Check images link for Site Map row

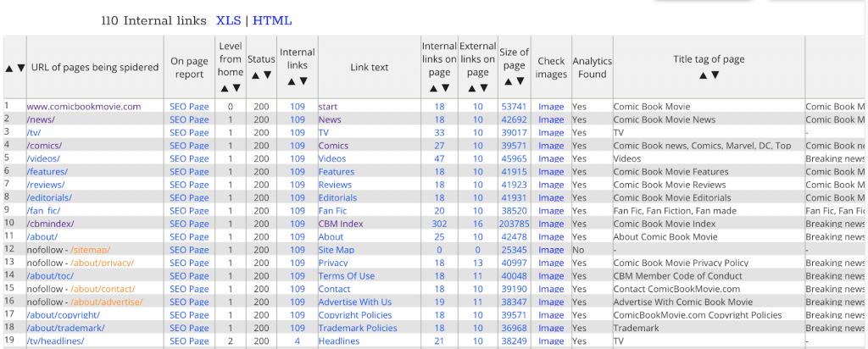point(551,250)
